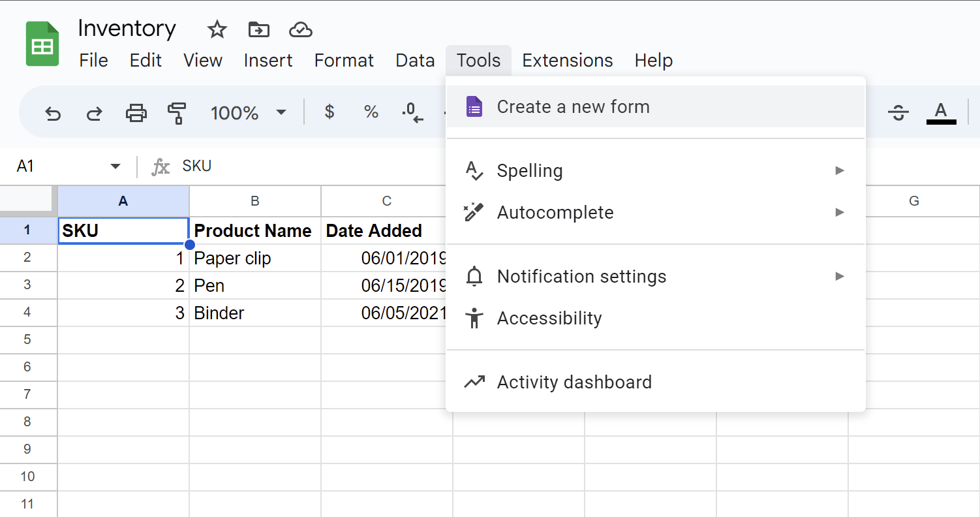Select row 5 header

coord(27,339)
